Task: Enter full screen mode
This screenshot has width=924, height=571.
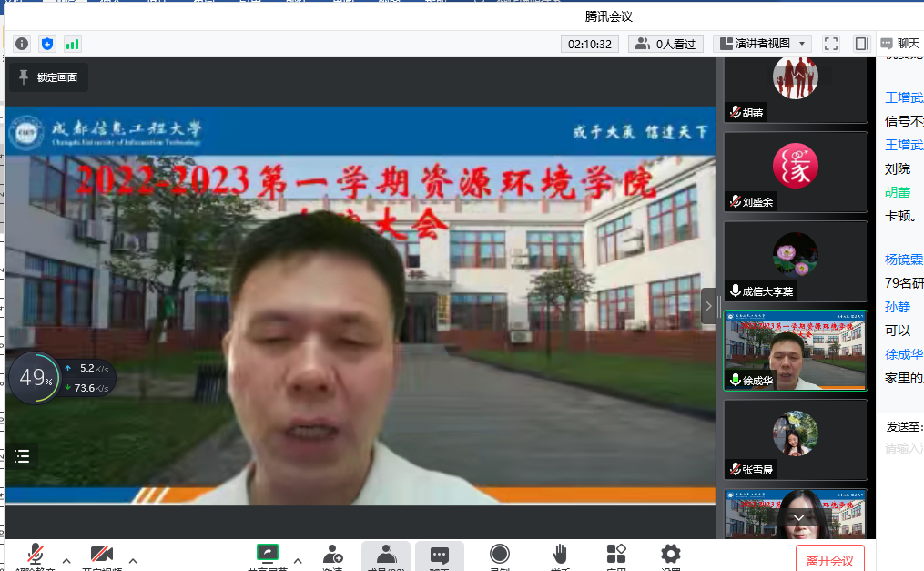Action: click(x=830, y=44)
